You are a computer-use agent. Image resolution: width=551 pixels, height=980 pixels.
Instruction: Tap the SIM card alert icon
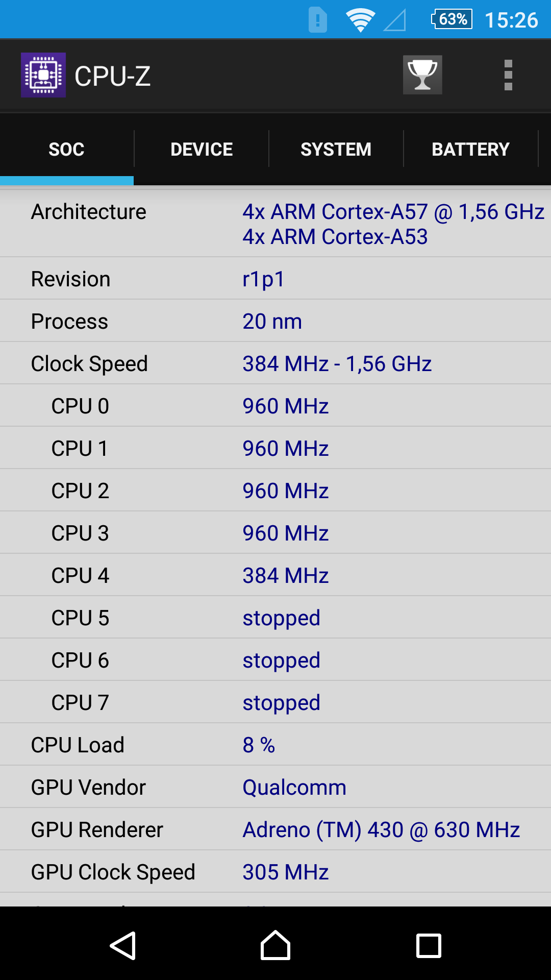(x=318, y=20)
